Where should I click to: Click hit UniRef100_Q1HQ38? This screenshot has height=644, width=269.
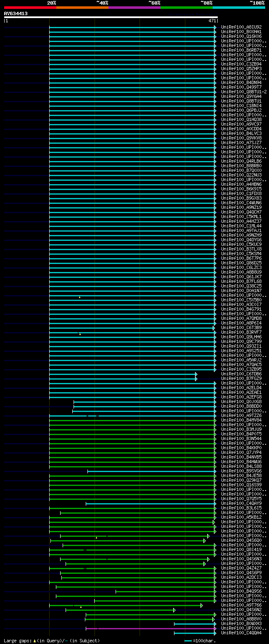tap(241, 119)
